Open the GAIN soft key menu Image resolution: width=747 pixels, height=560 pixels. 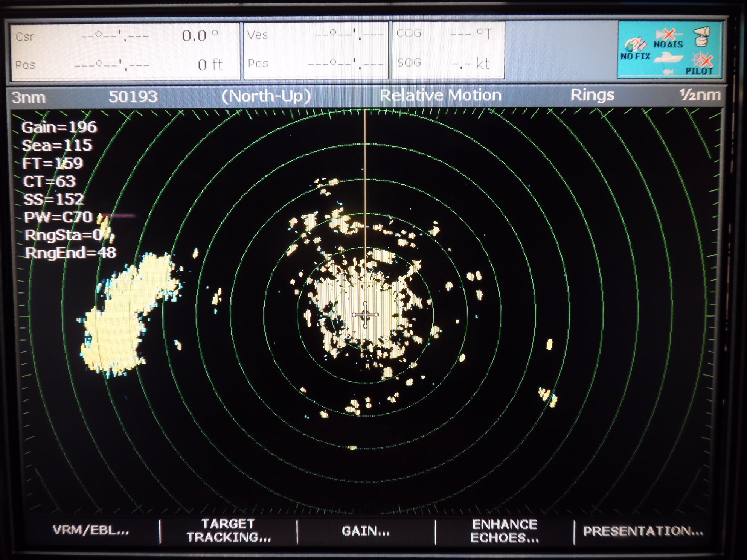pos(366,531)
